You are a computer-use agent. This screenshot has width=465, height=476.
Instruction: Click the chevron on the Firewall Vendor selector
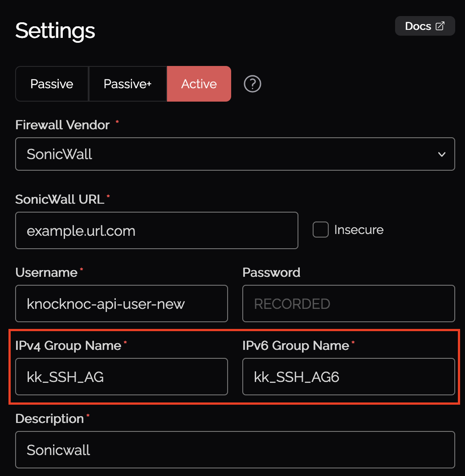click(441, 154)
